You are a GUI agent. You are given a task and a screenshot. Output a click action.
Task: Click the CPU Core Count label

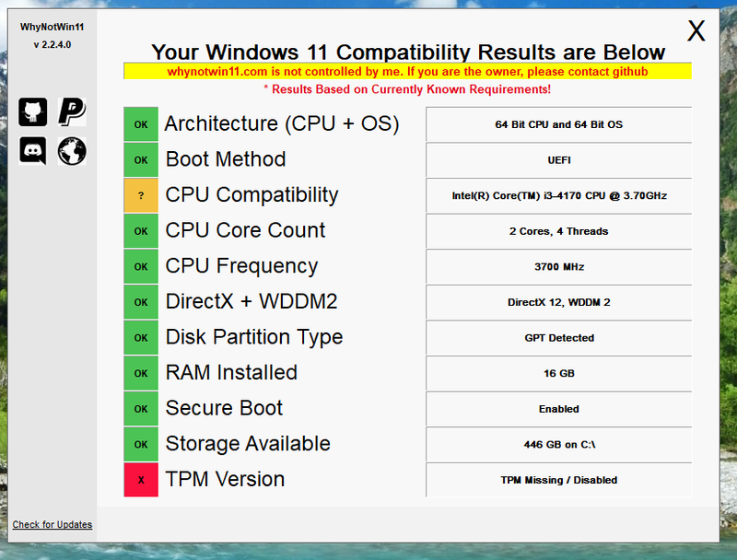point(246,230)
